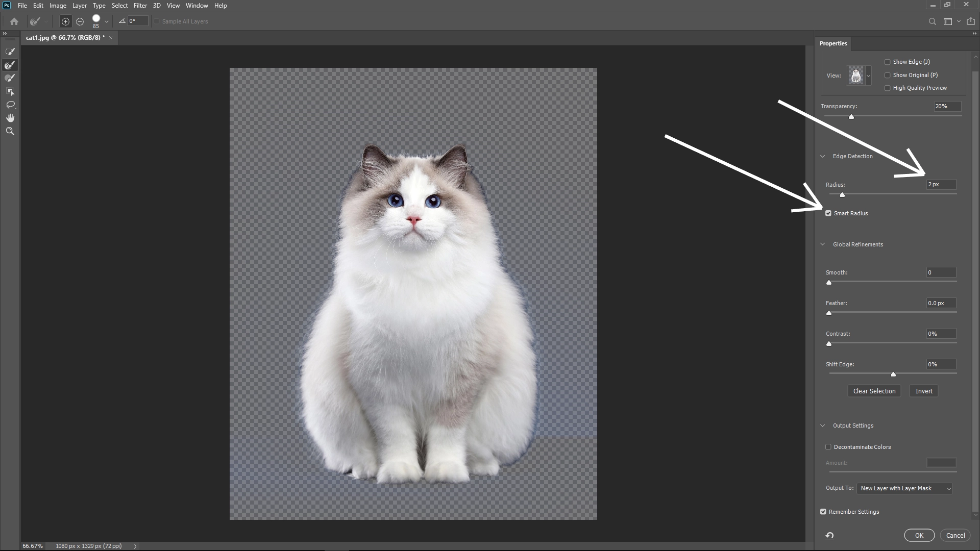This screenshot has width=980, height=551.
Task: Uncheck the Smart Radius option
Action: [x=827, y=213]
